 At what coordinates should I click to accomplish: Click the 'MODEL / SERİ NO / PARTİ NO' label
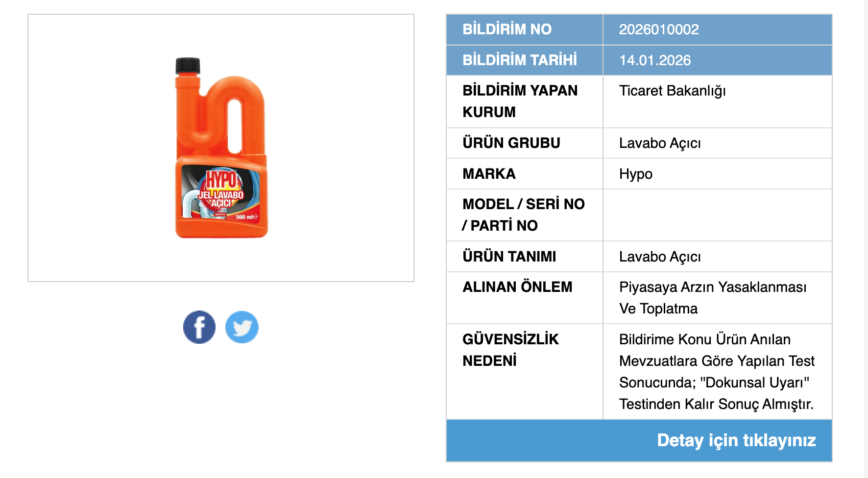tap(523, 215)
